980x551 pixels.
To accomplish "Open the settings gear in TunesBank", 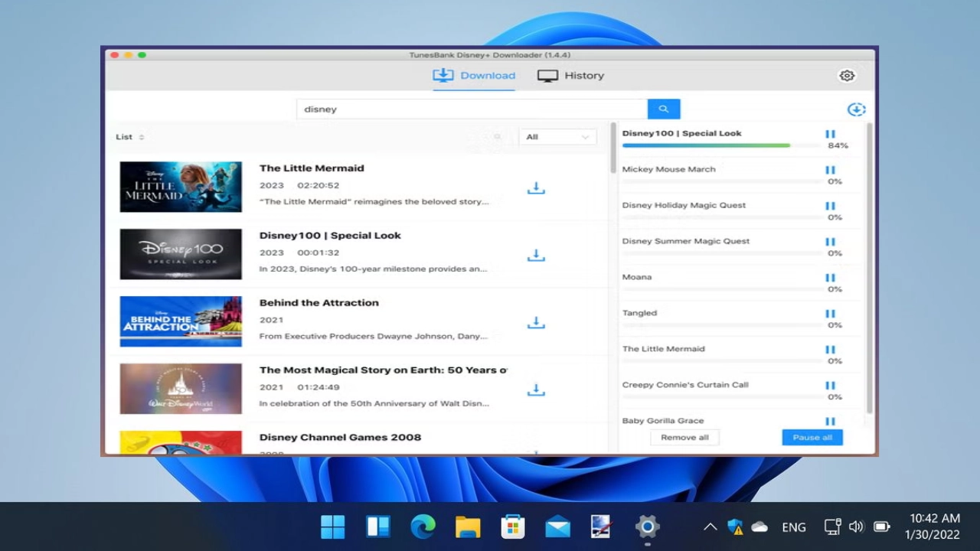I will 846,76.
